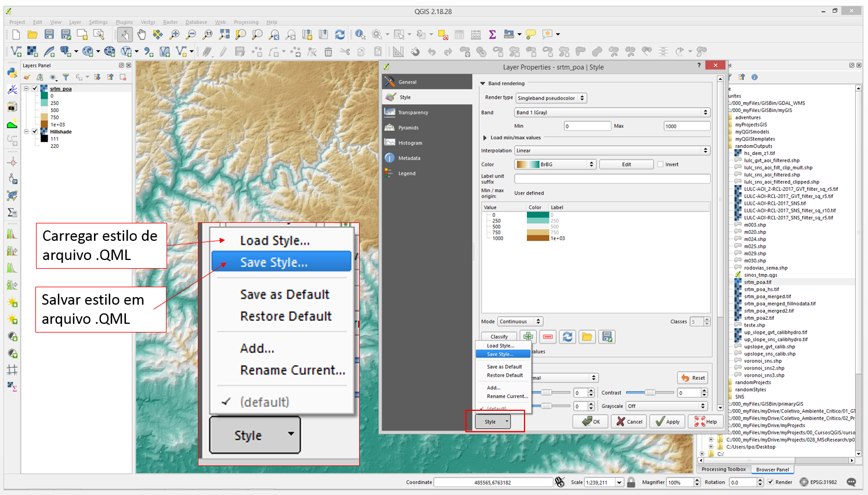Click the load color map folder icon
Image resolution: width=868 pixels, height=495 pixels.
(587, 337)
